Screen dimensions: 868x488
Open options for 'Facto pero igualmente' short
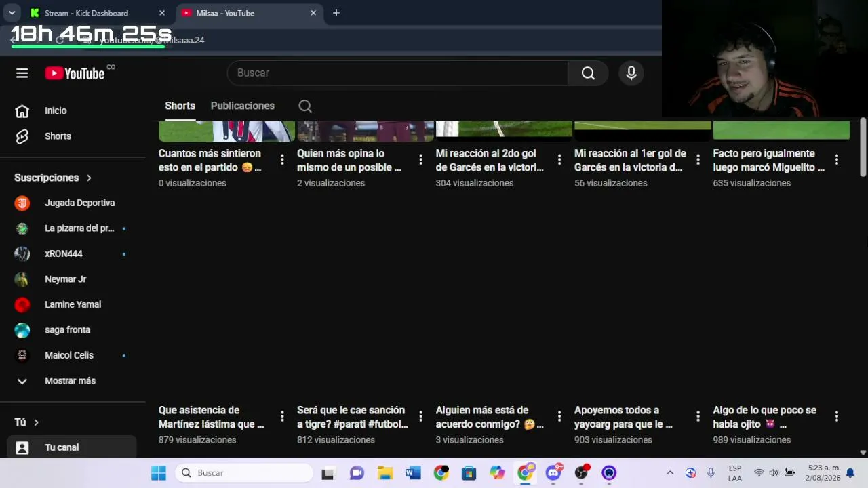[837, 159]
